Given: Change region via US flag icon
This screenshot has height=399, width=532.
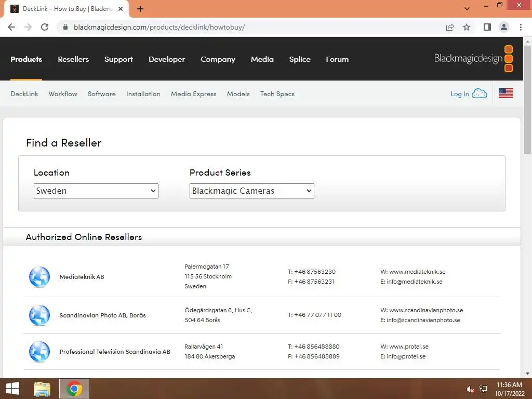Looking at the screenshot, I should 506,93.
